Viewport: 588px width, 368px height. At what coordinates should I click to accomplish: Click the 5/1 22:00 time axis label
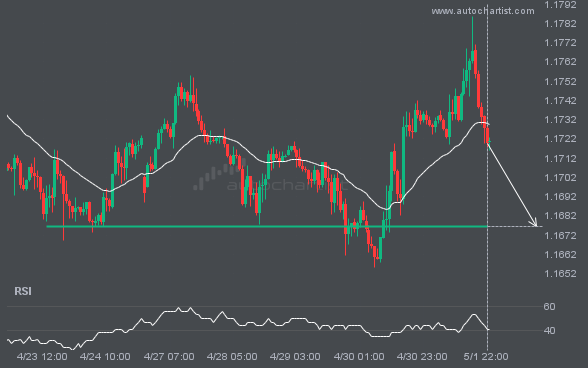pos(486,356)
